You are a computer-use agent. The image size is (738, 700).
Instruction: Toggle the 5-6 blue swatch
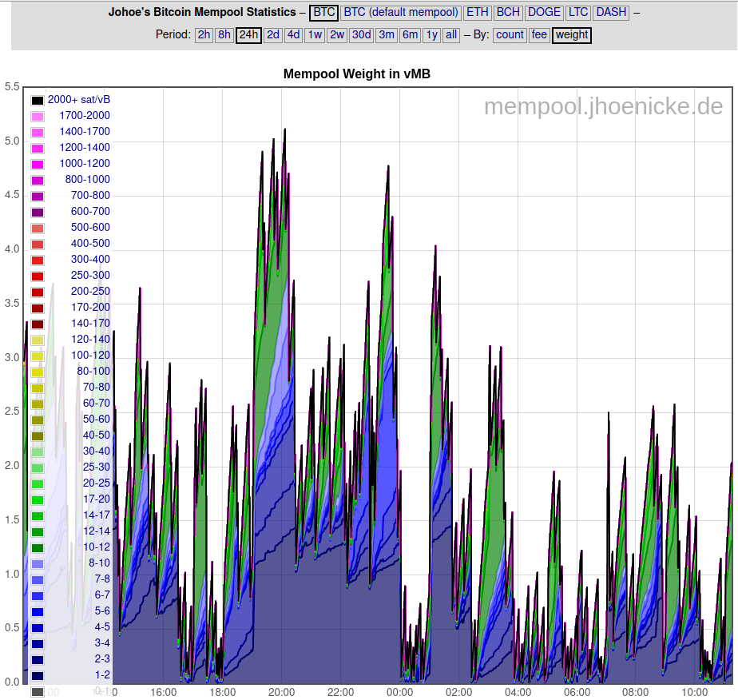38,612
